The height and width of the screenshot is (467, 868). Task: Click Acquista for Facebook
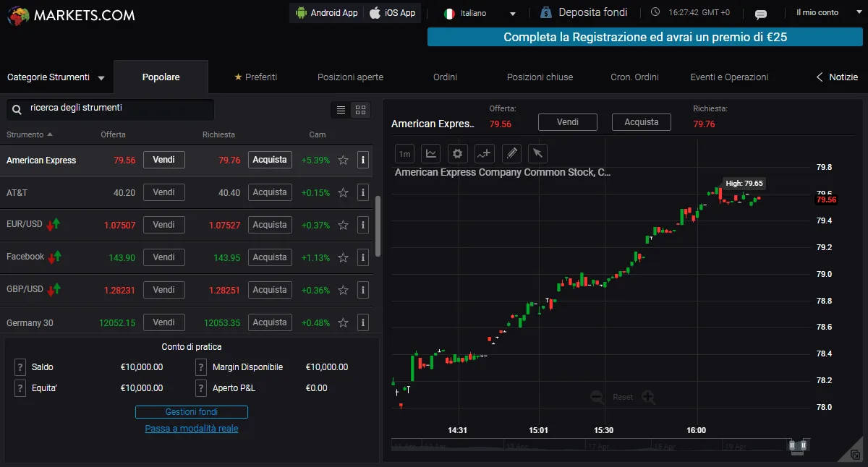[x=270, y=257]
